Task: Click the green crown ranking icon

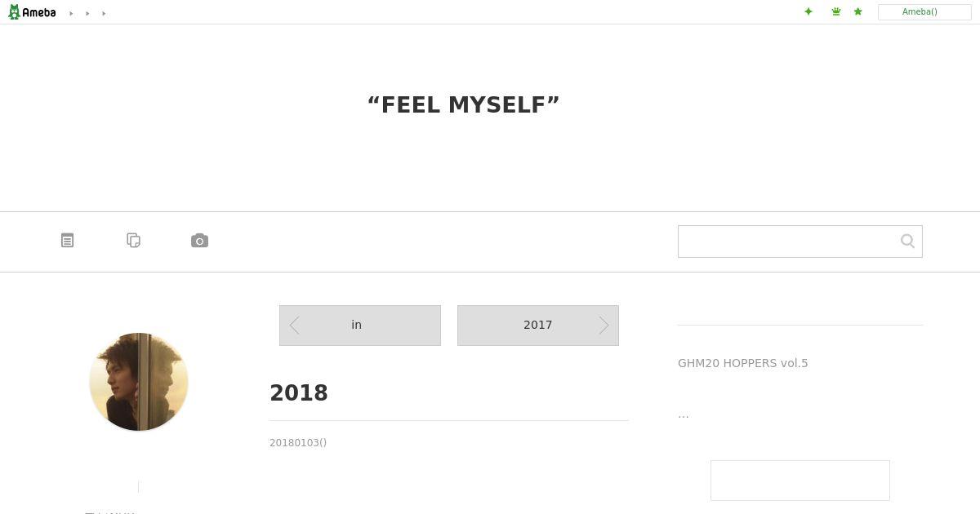Action: [x=836, y=11]
